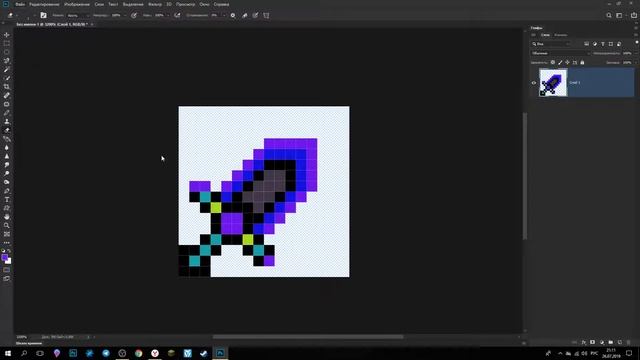Image resolution: width=640 pixels, height=360 pixels.
Task: Toggle lock all padlock icon
Action: point(582,62)
